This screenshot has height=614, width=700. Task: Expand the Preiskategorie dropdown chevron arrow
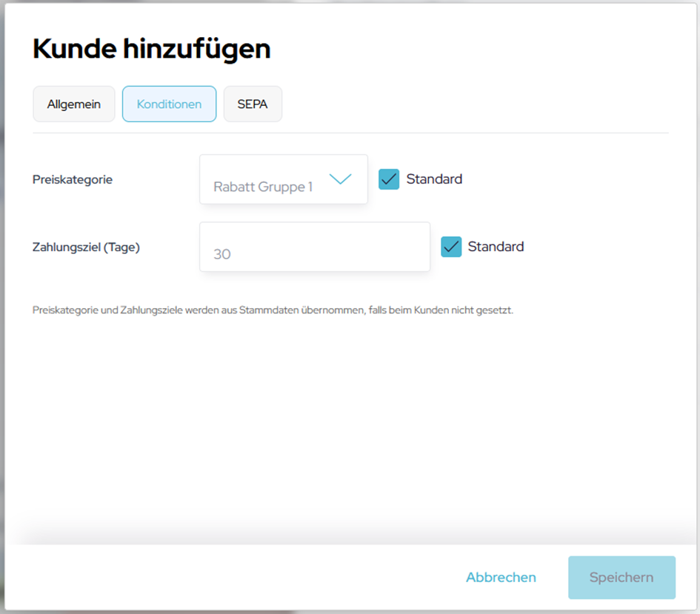340,179
